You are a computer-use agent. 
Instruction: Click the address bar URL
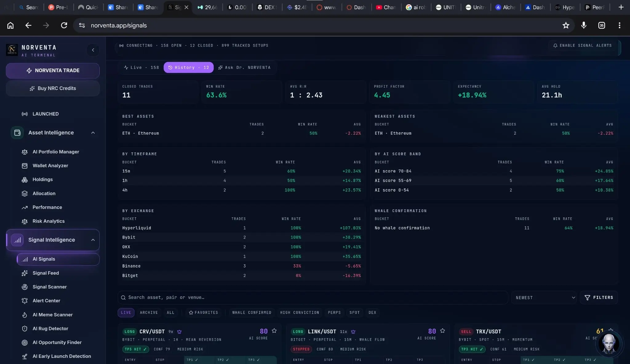[119, 26]
